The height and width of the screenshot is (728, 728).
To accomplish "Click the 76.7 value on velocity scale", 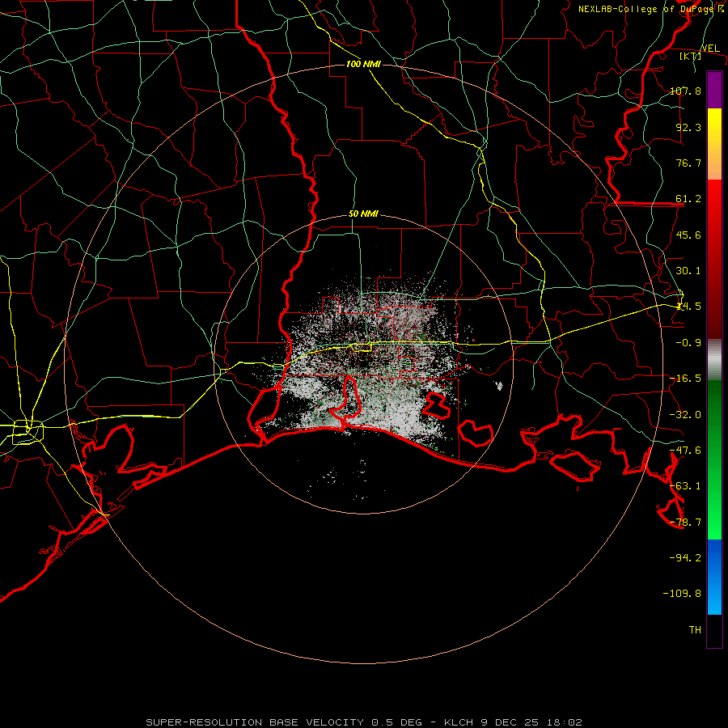I will click(688, 163).
